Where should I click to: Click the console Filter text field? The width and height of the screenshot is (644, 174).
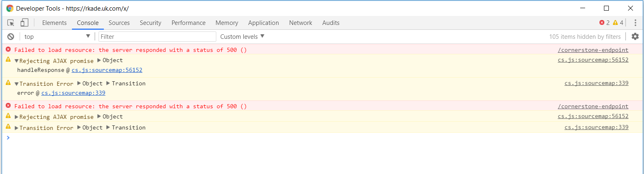157,36
